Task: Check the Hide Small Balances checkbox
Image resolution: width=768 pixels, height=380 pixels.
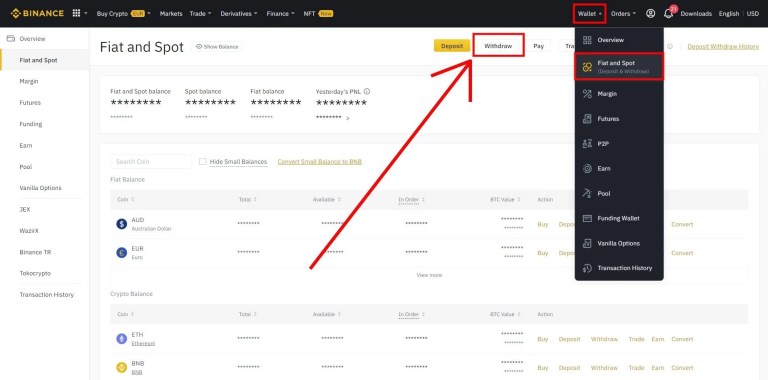Action: [203, 162]
